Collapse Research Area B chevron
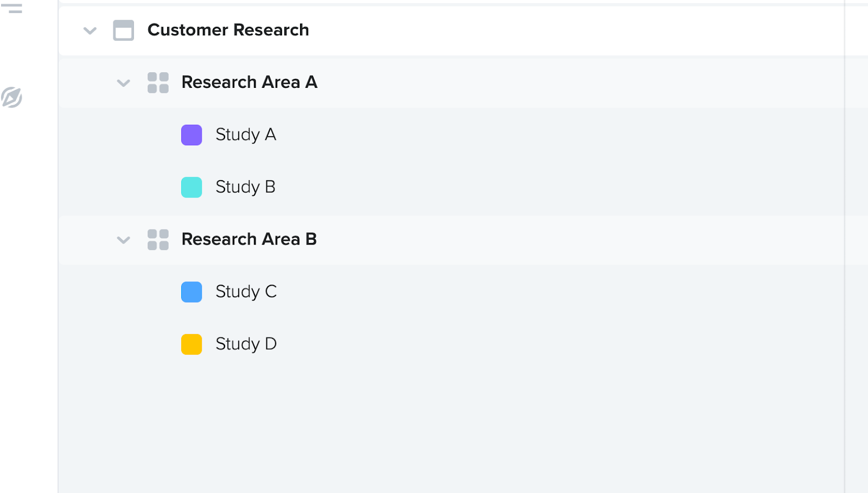The width and height of the screenshot is (868, 493). (124, 240)
